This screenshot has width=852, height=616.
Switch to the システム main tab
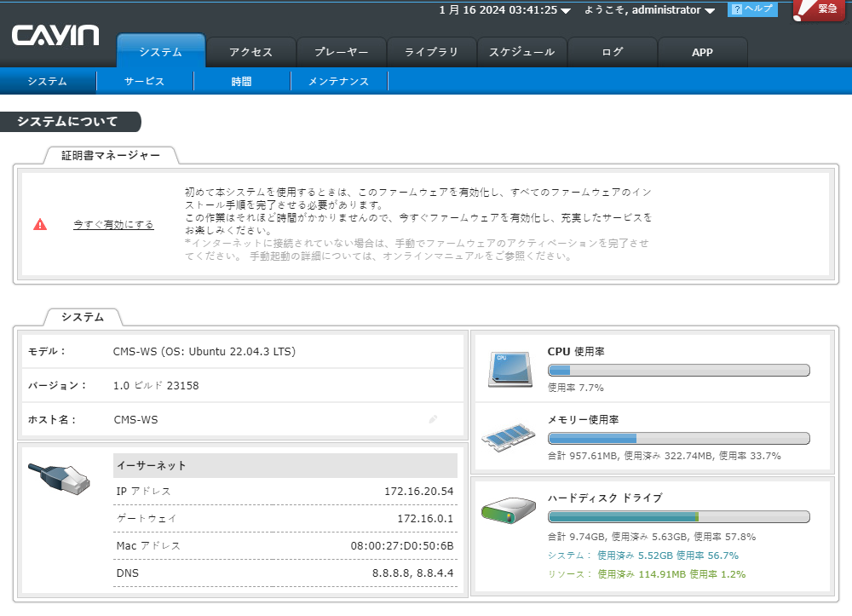coord(161,52)
